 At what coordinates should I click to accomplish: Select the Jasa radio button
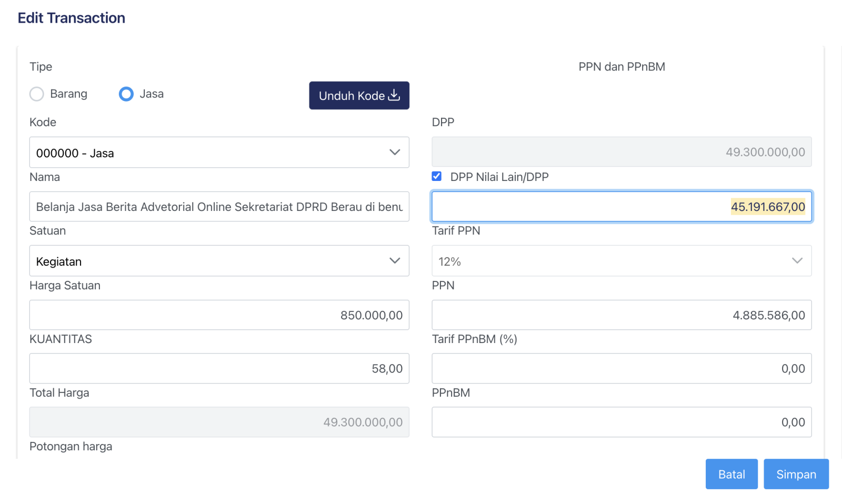(126, 94)
